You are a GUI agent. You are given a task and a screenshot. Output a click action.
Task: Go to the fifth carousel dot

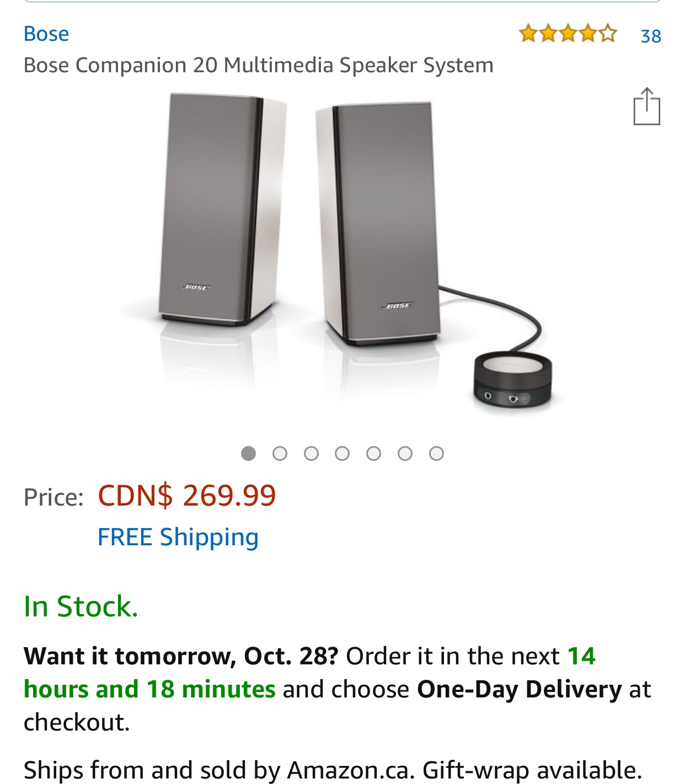374,453
